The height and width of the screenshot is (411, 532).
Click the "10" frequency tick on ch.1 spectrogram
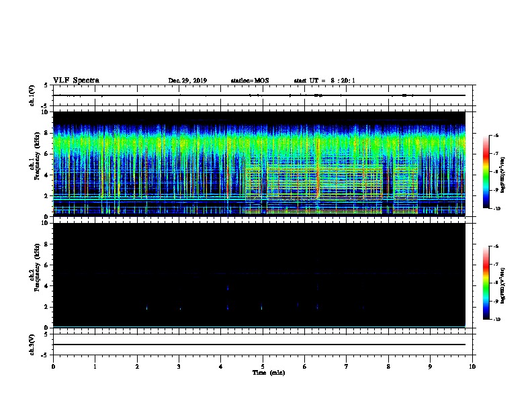(45, 112)
